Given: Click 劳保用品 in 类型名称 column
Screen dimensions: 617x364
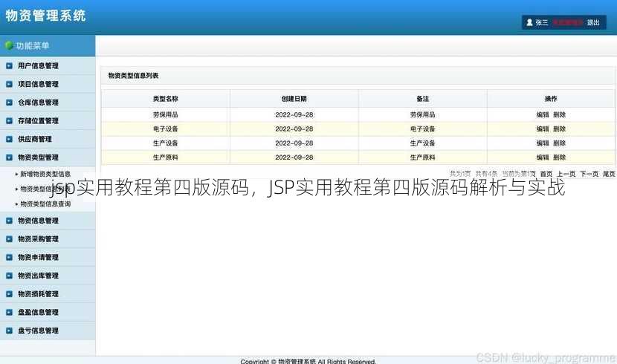Looking at the screenshot, I should point(166,115).
